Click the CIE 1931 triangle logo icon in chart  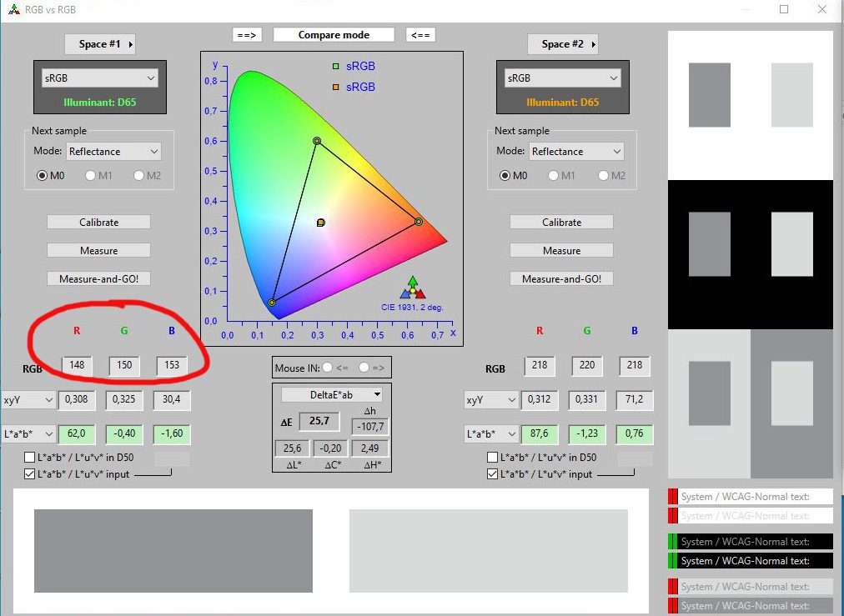[x=412, y=288]
